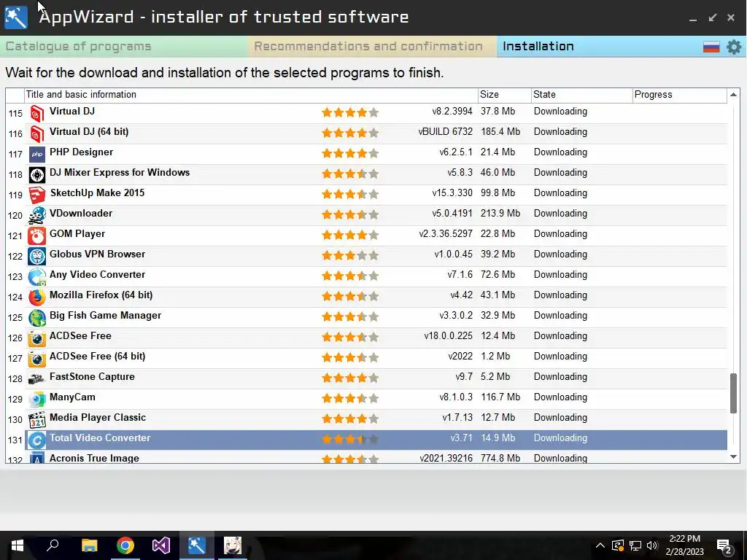Click the ACDSee Free (64 bit) icon
This screenshot has height=560, width=747.
coord(36,359)
